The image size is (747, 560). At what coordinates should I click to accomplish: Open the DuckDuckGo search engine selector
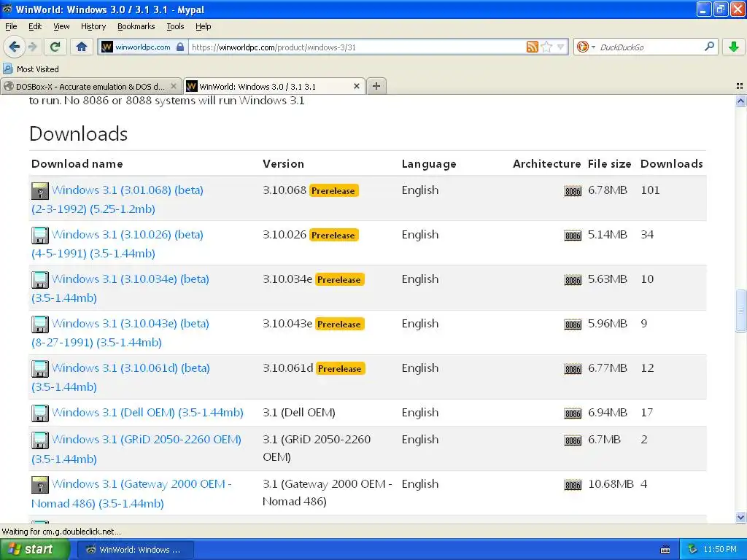pyautogui.click(x=586, y=47)
